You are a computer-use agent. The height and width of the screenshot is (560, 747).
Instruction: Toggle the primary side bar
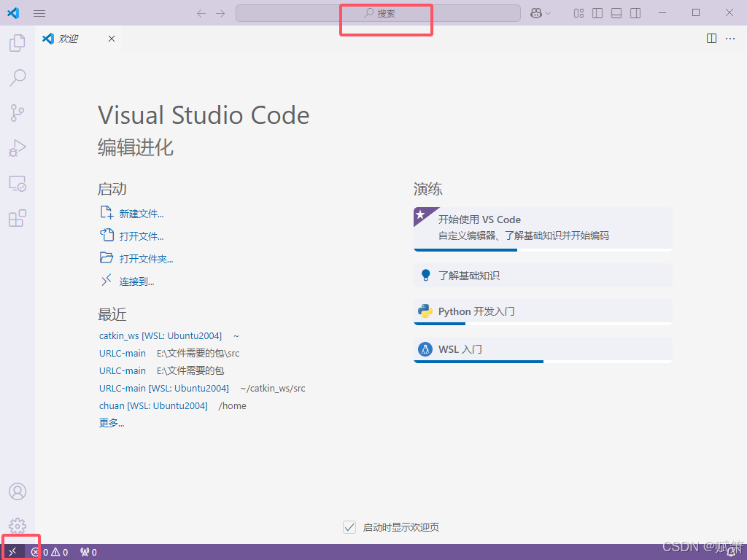(597, 13)
